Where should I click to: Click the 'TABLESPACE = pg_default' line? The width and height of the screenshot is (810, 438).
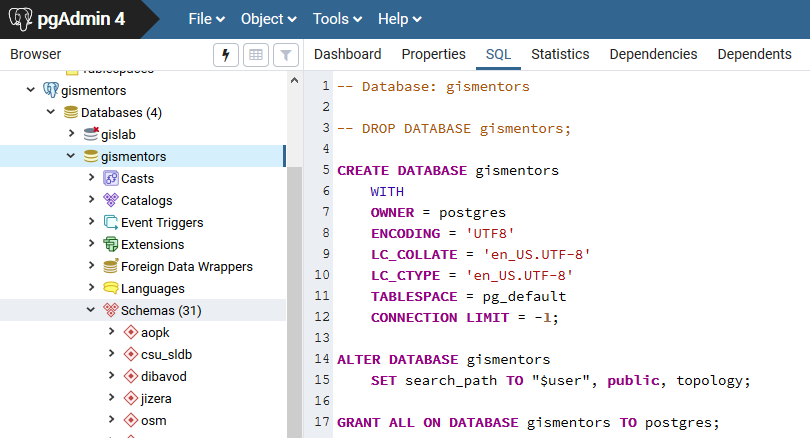468,296
